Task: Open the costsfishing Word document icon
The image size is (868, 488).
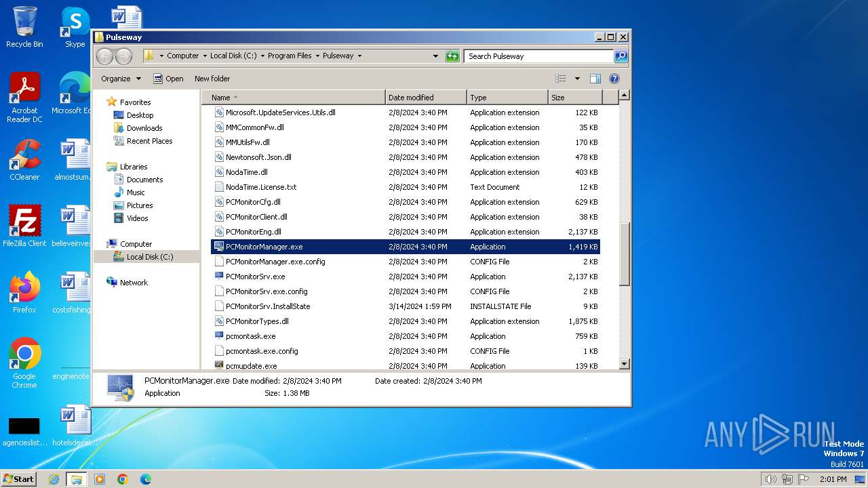Action: pos(73,293)
